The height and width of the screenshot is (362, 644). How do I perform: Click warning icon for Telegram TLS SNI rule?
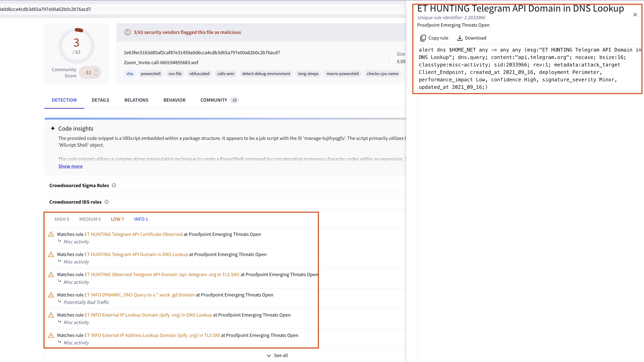[x=51, y=275]
